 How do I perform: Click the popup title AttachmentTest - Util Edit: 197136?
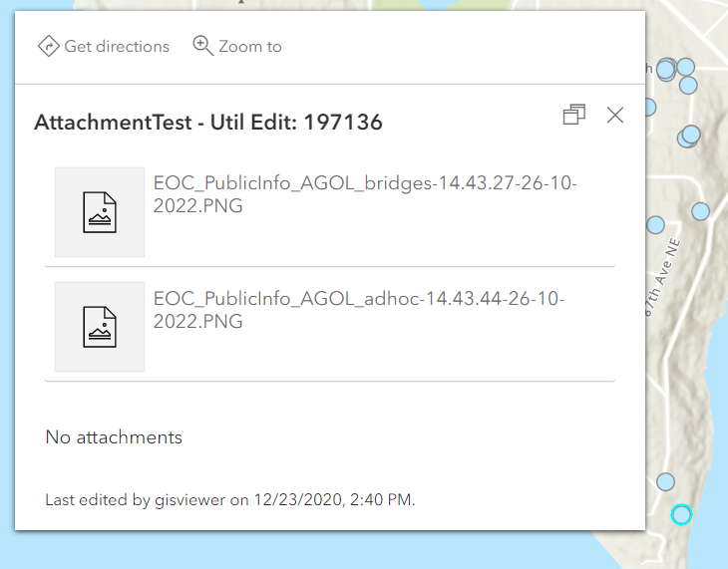click(208, 123)
